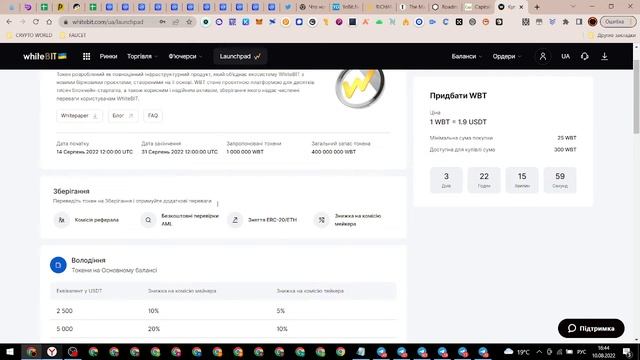Open the FAUCET bookmarks folder
Image resolution: width=640 pixels, height=360 pixels.
(73, 36)
